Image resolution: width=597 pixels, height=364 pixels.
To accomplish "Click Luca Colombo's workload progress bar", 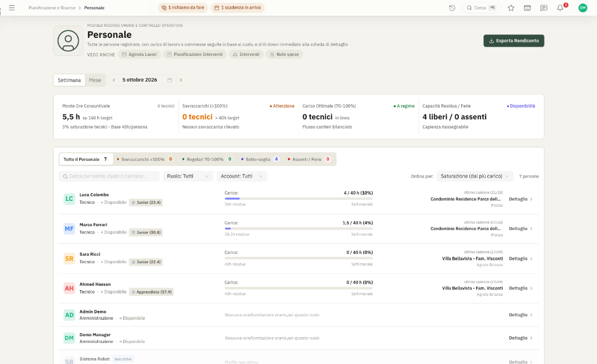I will (298, 199).
